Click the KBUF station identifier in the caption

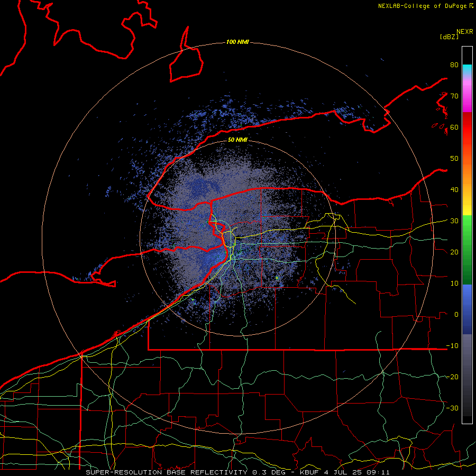coord(309,472)
